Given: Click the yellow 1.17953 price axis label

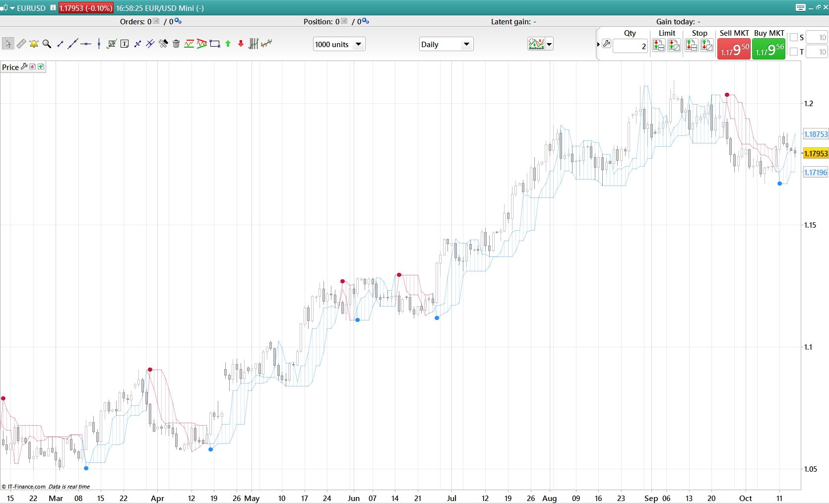Looking at the screenshot, I should (x=816, y=153).
